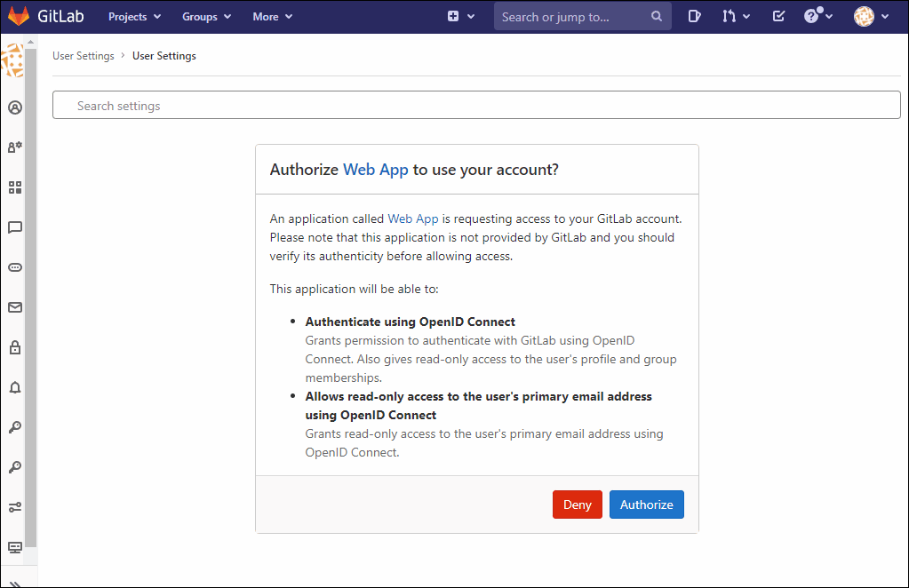The image size is (909, 588).
Task: Click 'Authenticate using OpenID Connect' text
Action: click(410, 322)
